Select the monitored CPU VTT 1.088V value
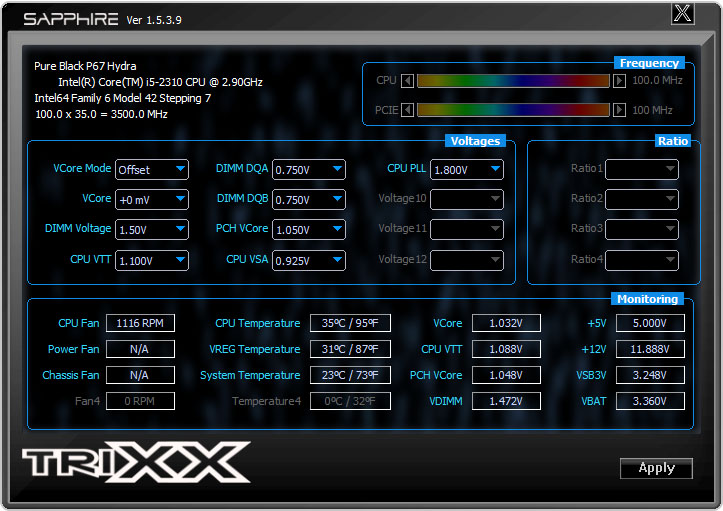 (x=506, y=349)
